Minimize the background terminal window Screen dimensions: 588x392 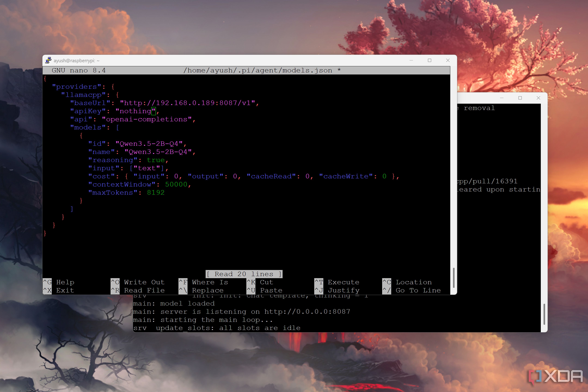click(x=502, y=98)
